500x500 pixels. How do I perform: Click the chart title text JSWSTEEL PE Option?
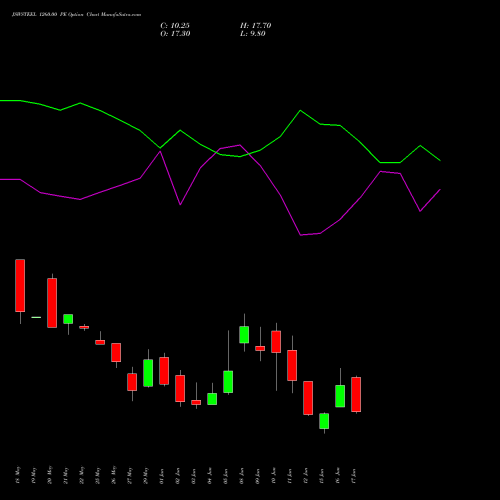click(x=76, y=15)
